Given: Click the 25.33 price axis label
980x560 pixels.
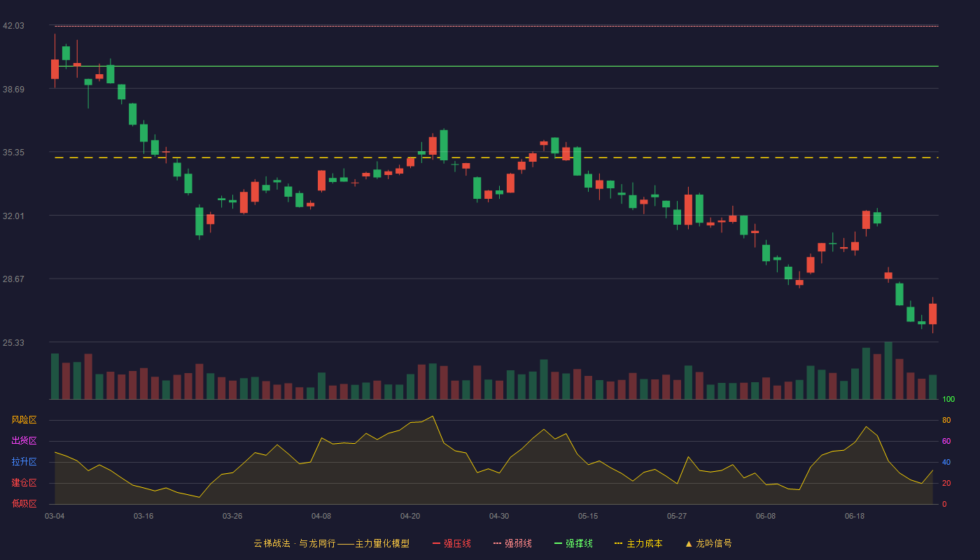Looking at the screenshot, I should click(x=13, y=343).
